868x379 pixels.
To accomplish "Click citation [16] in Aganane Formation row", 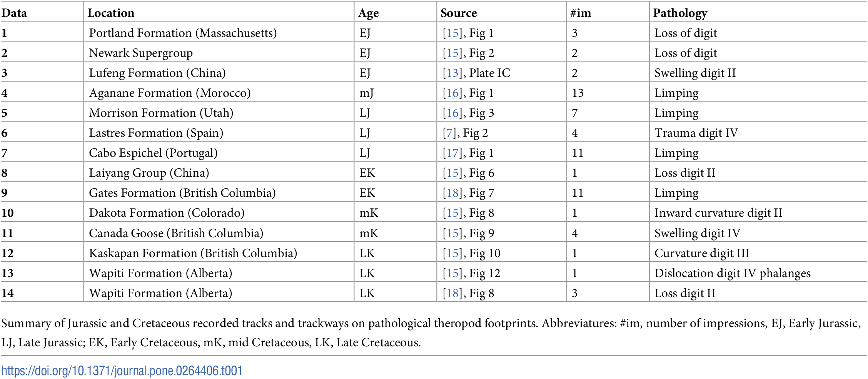I will point(452,93).
